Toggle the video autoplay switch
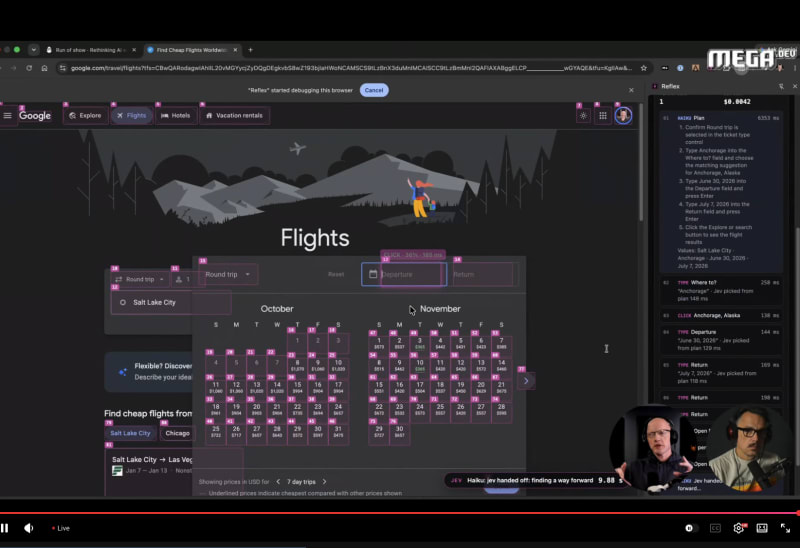Viewport: 800px width, 548px height. (689, 528)
